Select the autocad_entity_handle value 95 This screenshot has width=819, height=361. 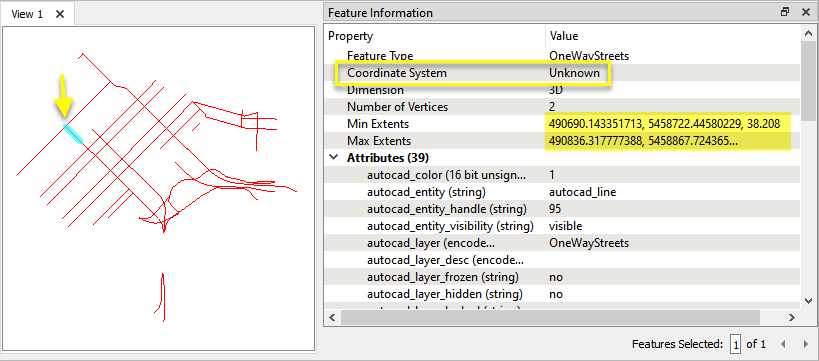tap(555, 209)
